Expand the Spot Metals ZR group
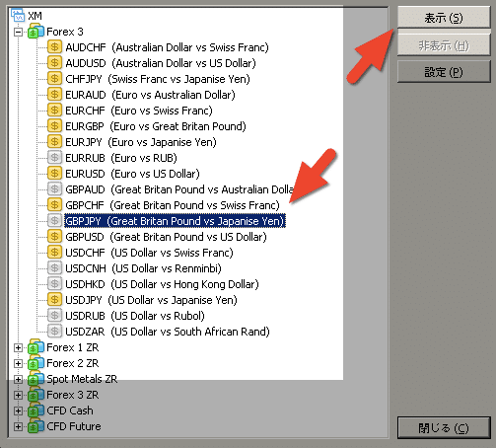The height and width of the screenshot is (448, 496). (x=18, y=379)
